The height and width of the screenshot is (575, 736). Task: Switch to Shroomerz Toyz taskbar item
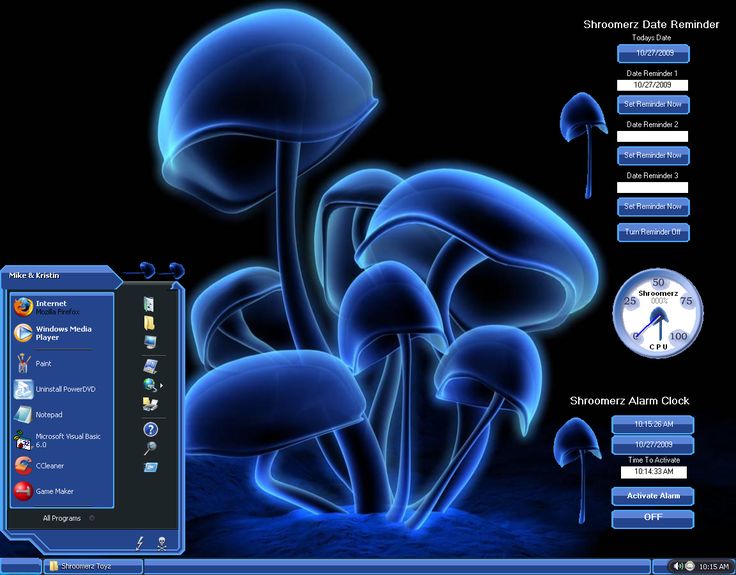coord(93,566)
